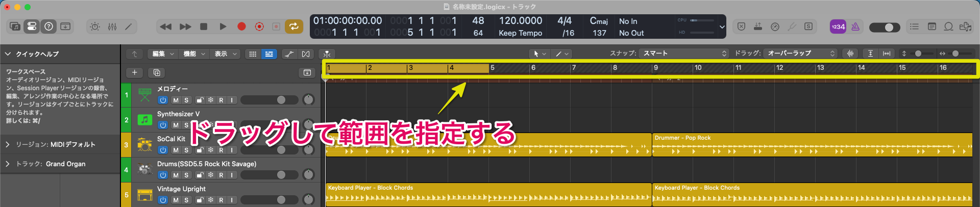Expand the LCD display mode chevron
980x207 pixels.
click(x=722, y=27)
